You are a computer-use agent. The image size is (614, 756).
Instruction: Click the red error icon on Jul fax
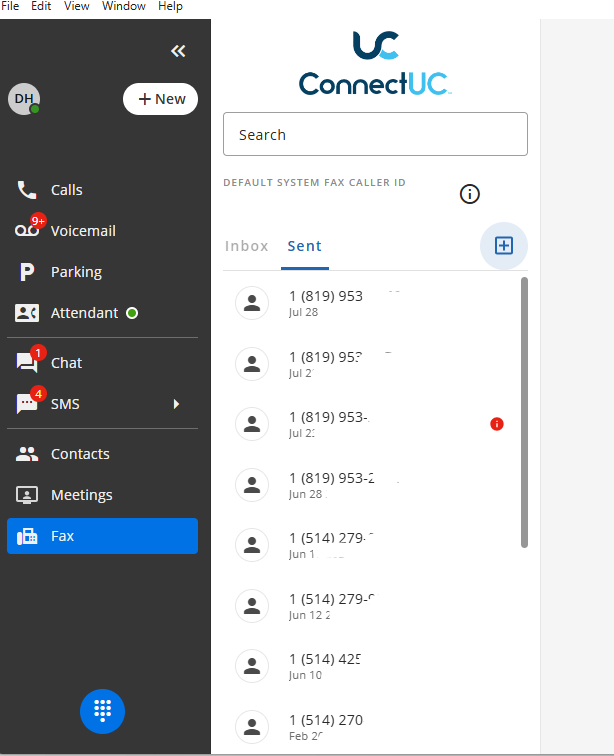[497, 424]
